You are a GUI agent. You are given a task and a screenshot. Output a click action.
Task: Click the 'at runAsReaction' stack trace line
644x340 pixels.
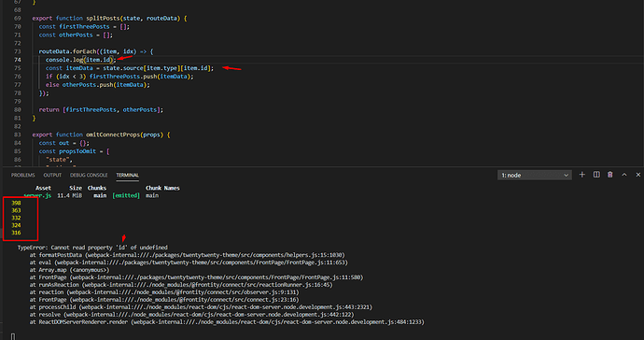181,285
